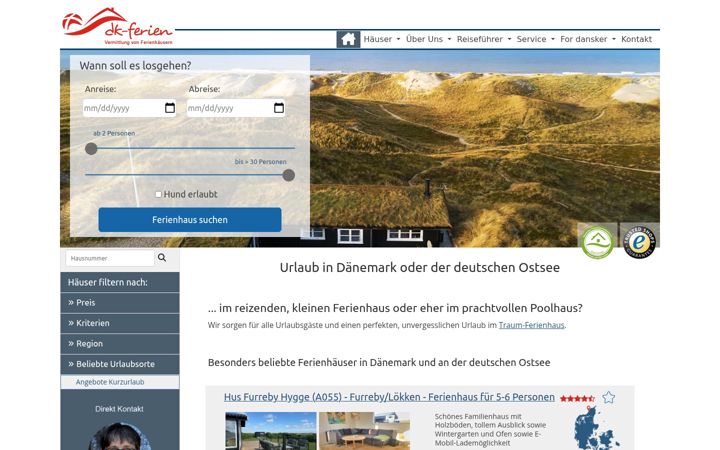Screen dimensions: 720x450
Task: Follow the Traum-Ferienhaus link
Action: pyautogui.click(x=531, y=325)
